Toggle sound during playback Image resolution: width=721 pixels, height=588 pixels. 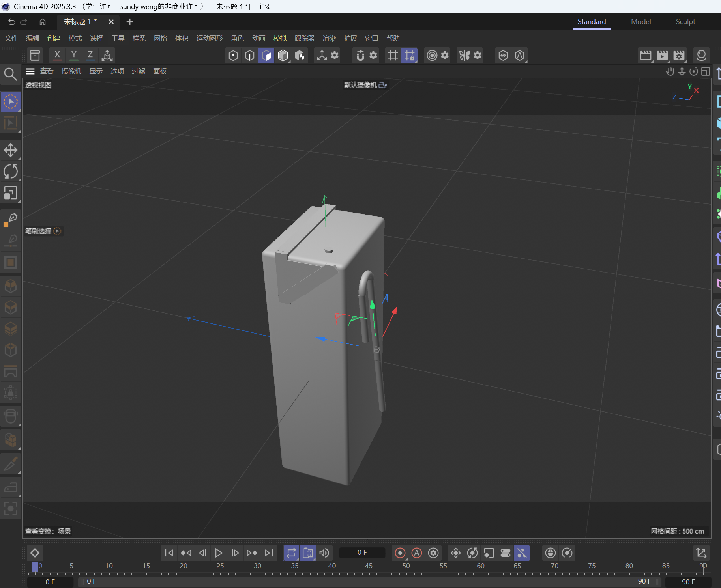pyautogui.click(x=324, y=553)
